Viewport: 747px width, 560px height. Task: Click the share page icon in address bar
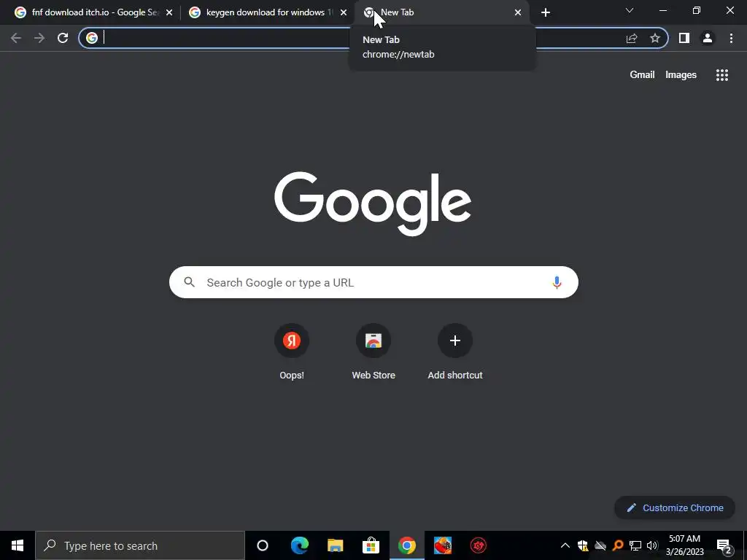pos(632,38)
